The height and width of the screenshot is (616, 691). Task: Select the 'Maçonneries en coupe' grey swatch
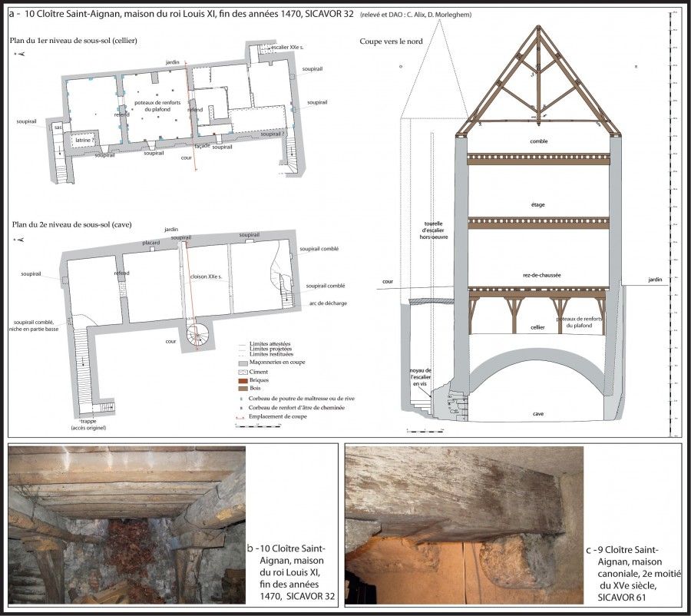243,362
